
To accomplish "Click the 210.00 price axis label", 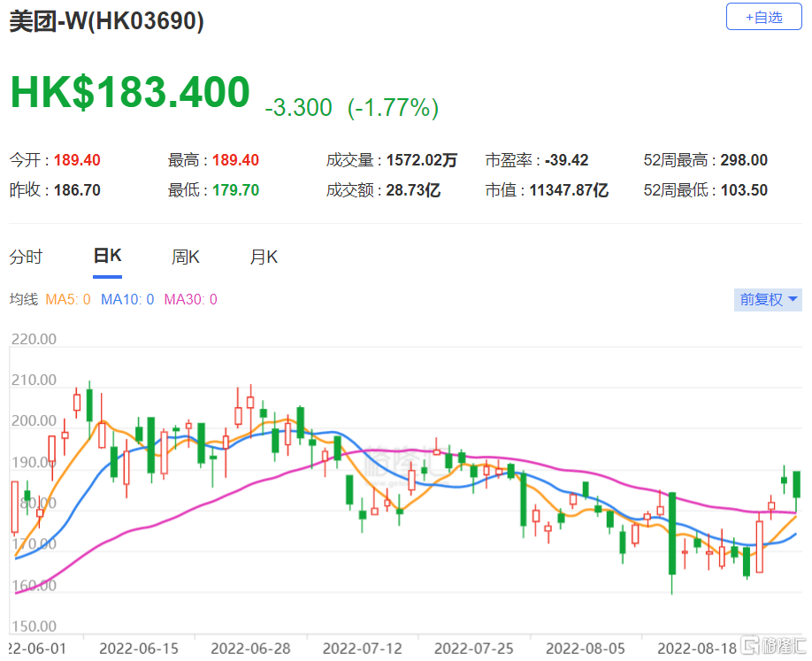I will click(34, 380).
